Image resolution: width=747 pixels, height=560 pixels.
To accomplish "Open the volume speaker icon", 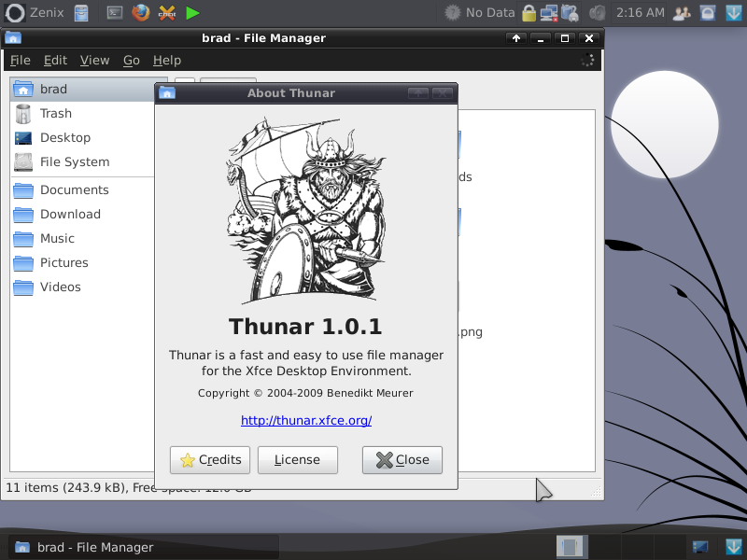I will tap(597, 13).
